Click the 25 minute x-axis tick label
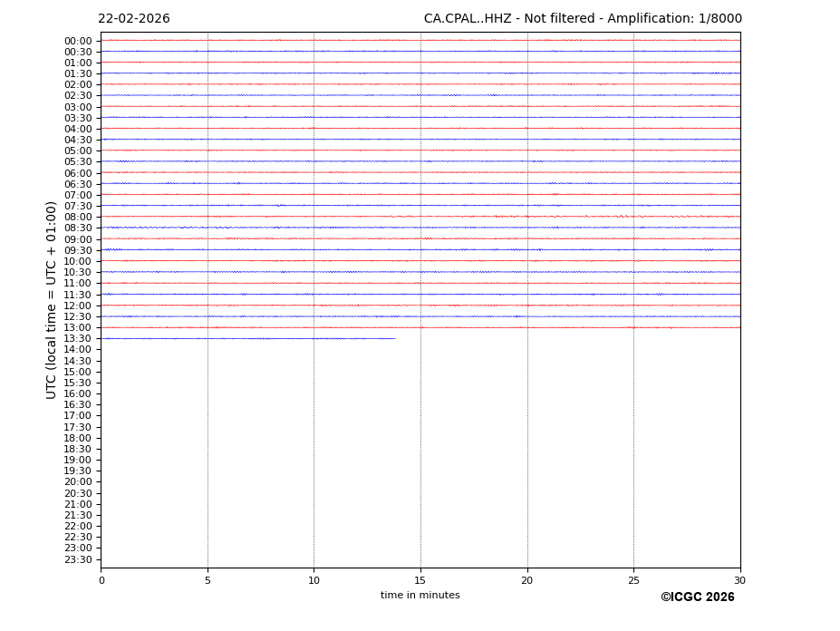 tap(633, 580)
